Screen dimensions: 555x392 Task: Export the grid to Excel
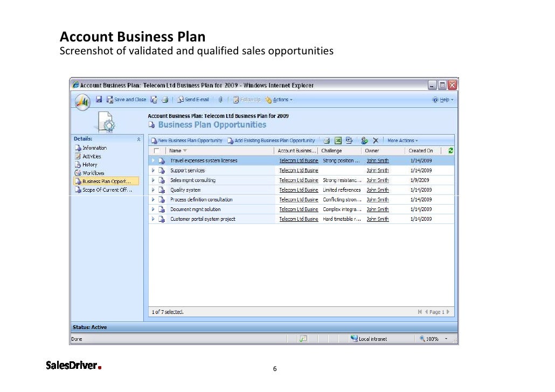[x=338, y=141]
